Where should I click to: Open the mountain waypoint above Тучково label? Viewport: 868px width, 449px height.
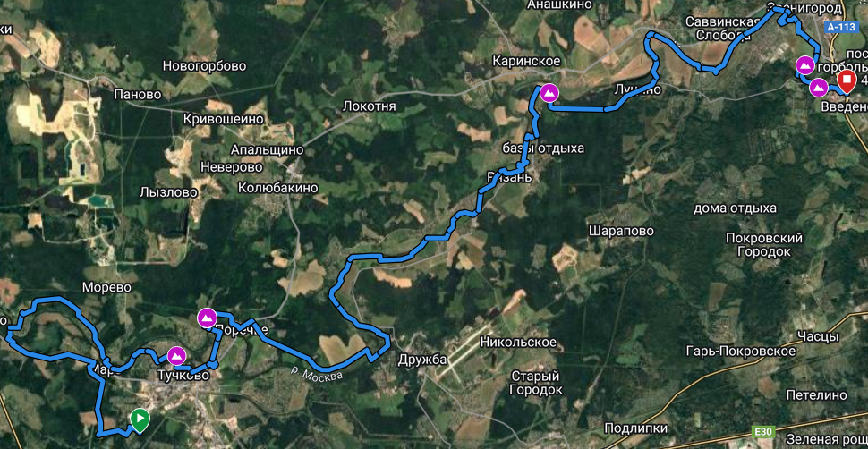click(176, 355)
